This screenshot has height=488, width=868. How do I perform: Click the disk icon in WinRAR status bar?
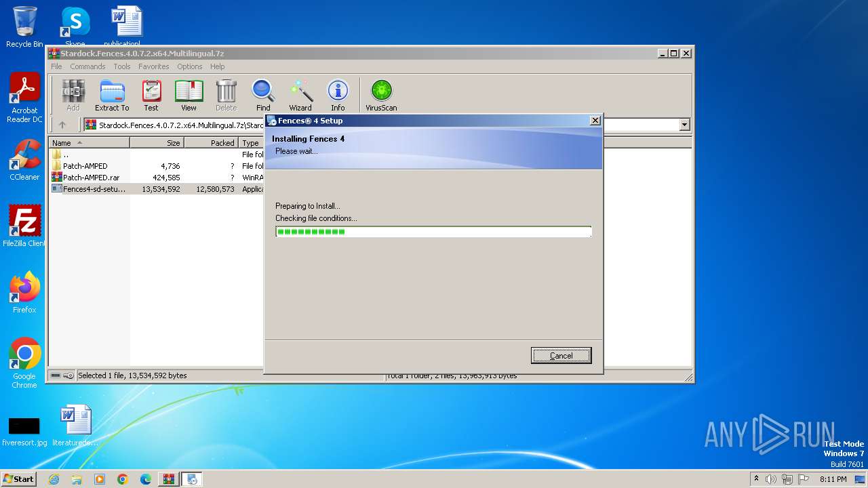click(56, 375)
